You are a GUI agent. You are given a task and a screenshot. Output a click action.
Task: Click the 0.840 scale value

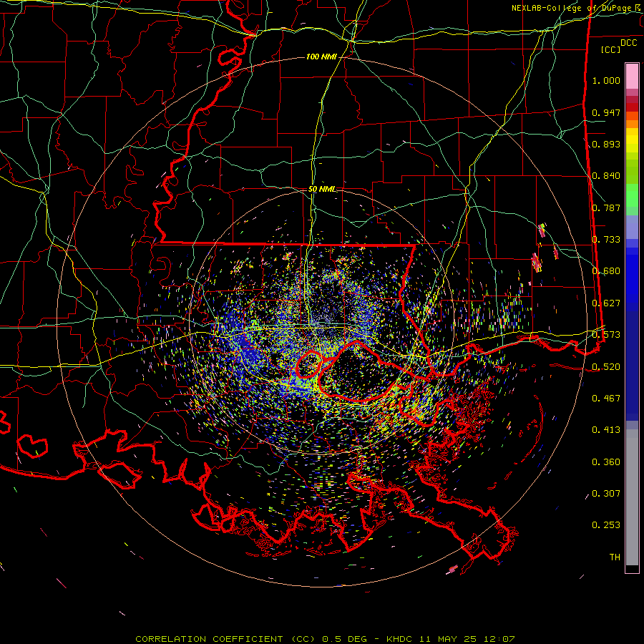coord(606,176)
